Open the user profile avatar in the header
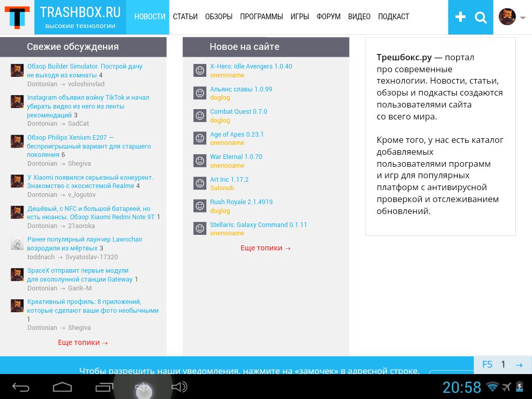Image resolution: width=532 pixels, height=399 pixels. click(x=507, y=17)
